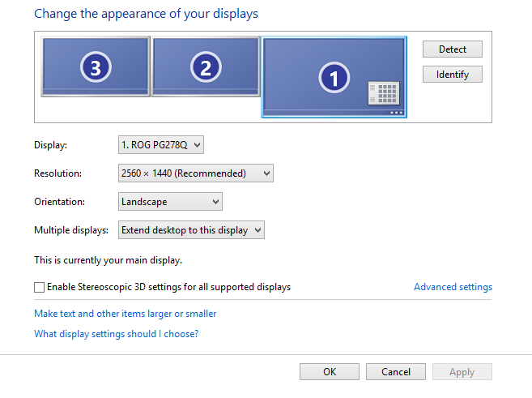Expand the Resolution dropdown
Image resolution: width=532 pixels, height=398 pixels.
click(x=195, y=173)
